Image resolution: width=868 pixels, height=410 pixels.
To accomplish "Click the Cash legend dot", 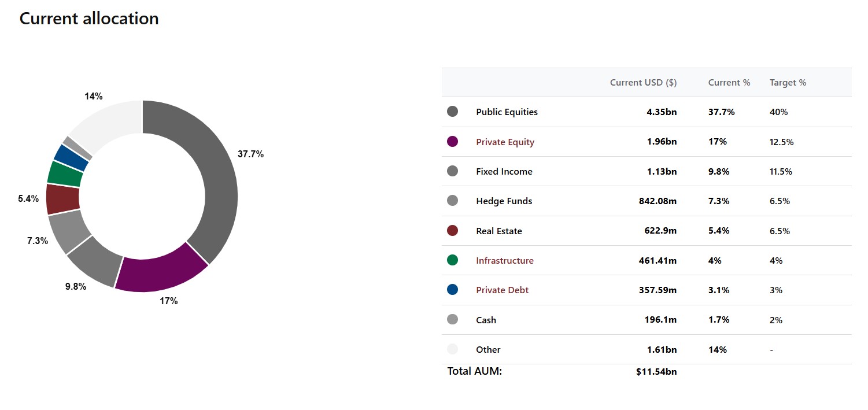I will tap(452, 320).
